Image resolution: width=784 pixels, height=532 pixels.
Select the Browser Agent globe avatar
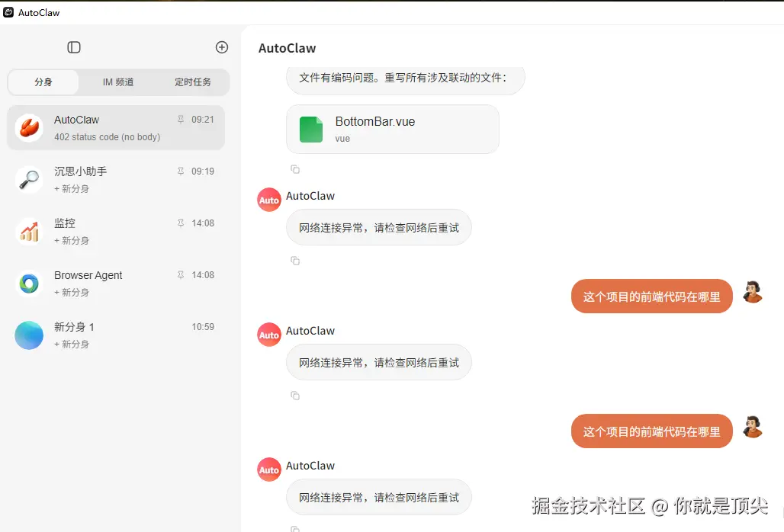pyautogui.click(x=28, y=282)
